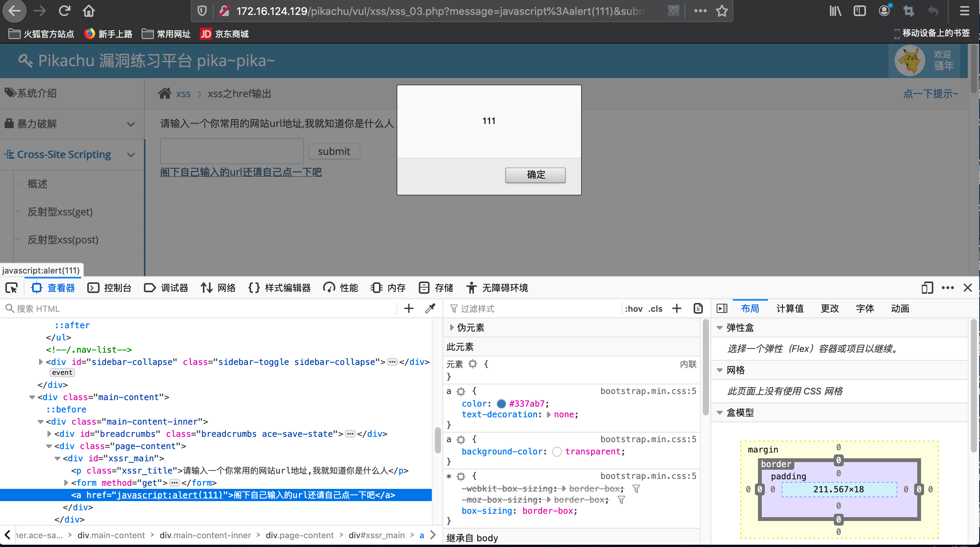
Task: Open the 计算值 tab
Action: pos(790,308)
